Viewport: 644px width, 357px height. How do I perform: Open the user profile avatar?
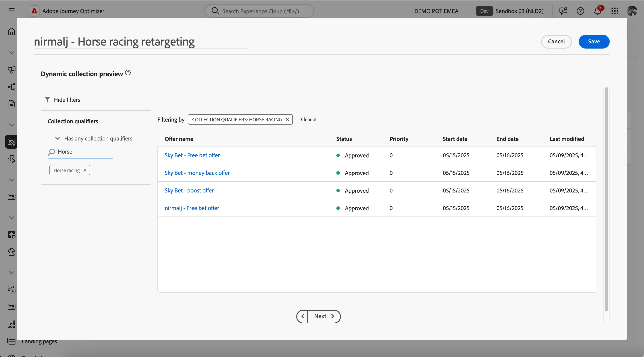632,11
